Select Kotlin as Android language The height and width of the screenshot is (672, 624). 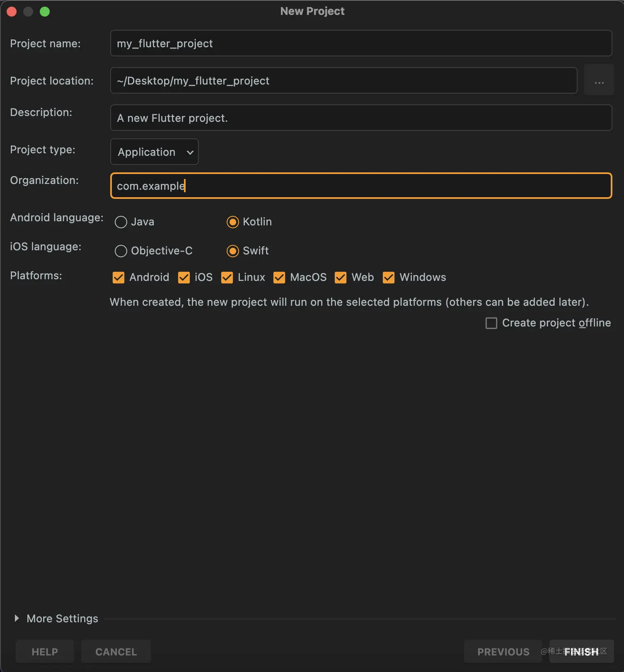(233, 222)
